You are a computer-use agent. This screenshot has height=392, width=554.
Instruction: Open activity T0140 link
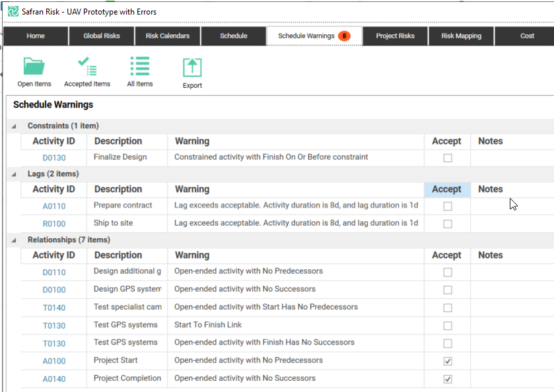[x=54, y=308]
